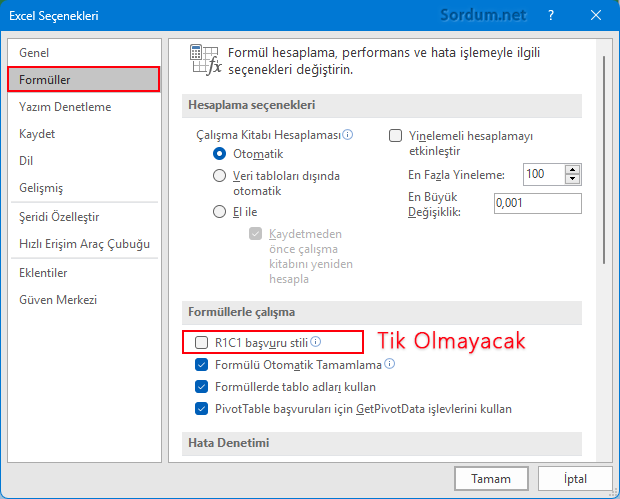Screen dimensions: 620x499
Task: Click the help question mark button
Action: (551, 15)
